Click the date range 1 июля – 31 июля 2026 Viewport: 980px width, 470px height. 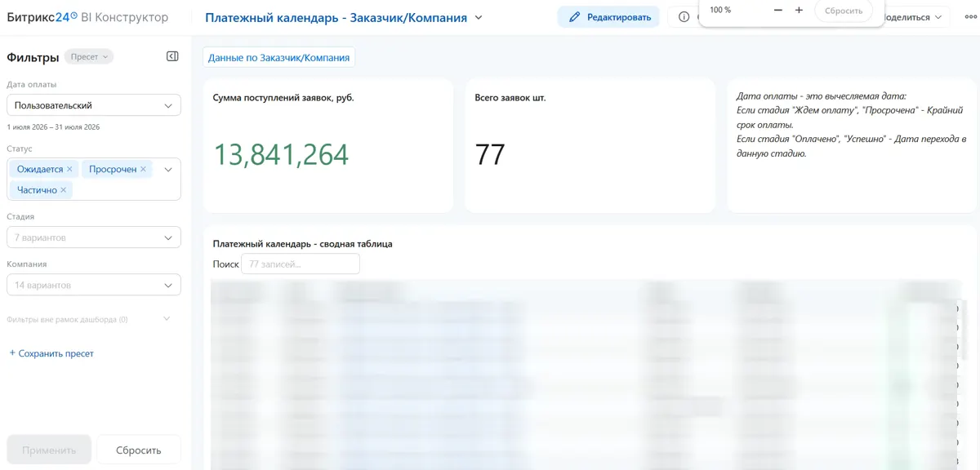pyautogui.click(x=53, y=127)
